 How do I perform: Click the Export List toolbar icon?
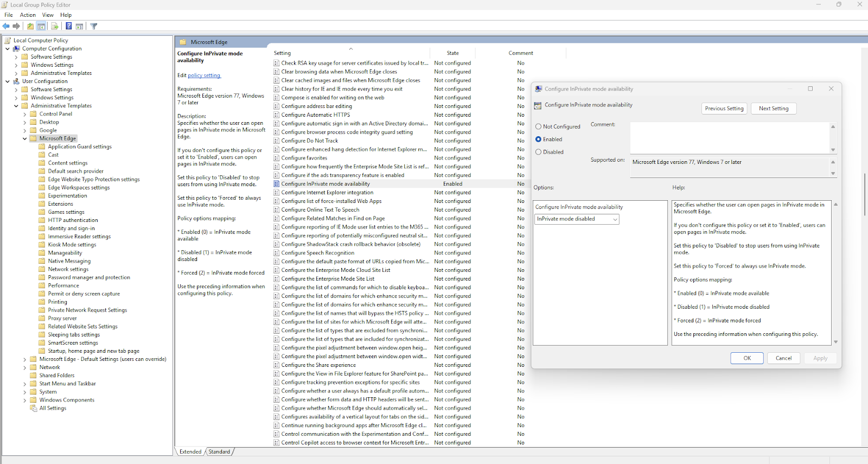pyautogui.click(x=55, y=26)
